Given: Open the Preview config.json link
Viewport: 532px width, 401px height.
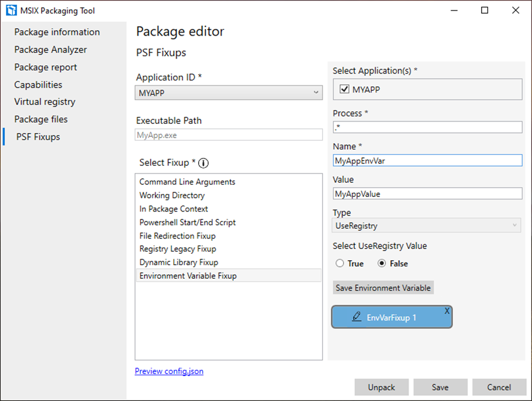Looking at the screenshot, I should click(x=169, y=371).
